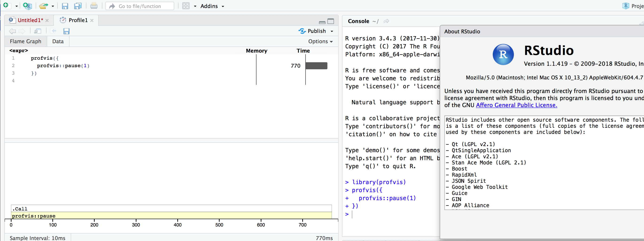This screenshot has width=644, height=241.
Task: Open the Publish destinations dropdown arrow
Action: click(332, 31)
